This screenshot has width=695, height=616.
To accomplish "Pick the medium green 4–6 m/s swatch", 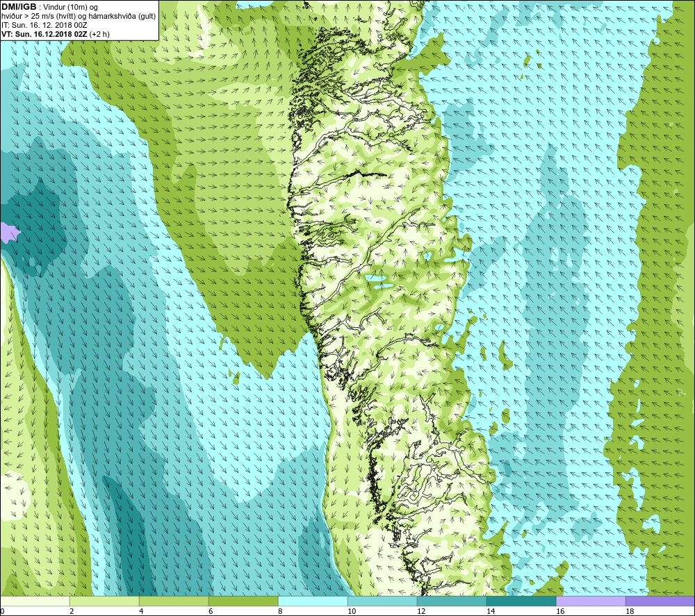I will click(x=174, y=601).
